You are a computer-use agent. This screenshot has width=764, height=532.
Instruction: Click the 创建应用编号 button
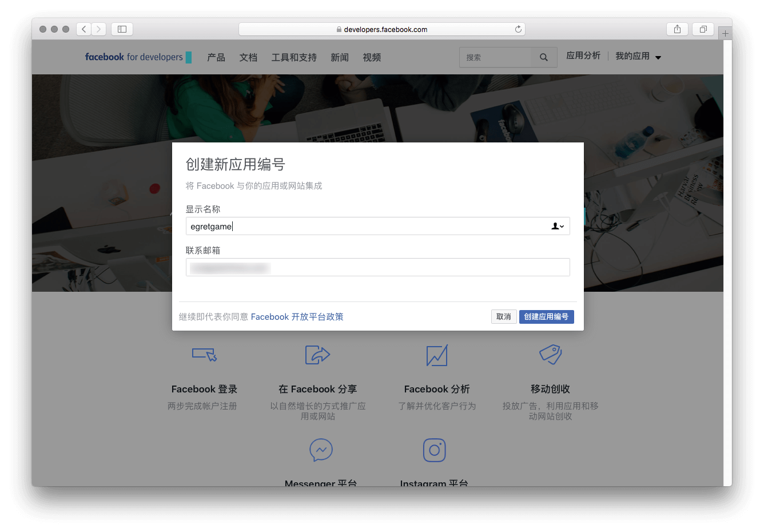pos(546,317)
